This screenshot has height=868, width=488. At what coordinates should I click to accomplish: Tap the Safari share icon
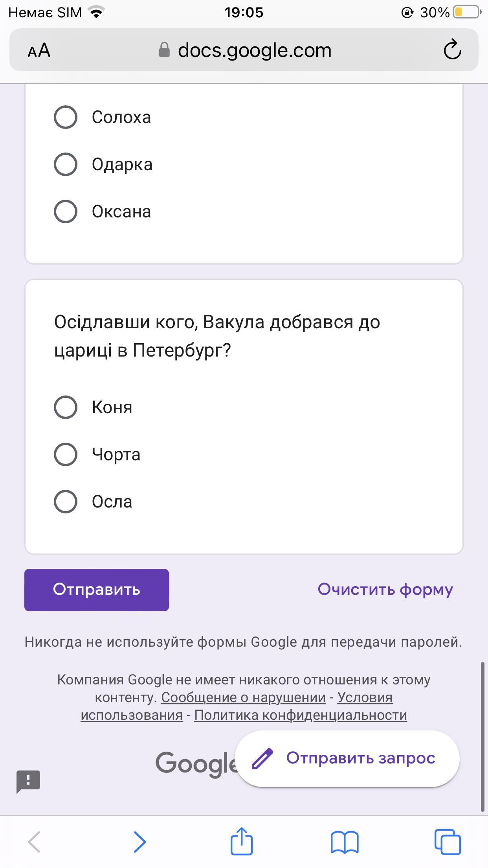[x=241, y=841]
